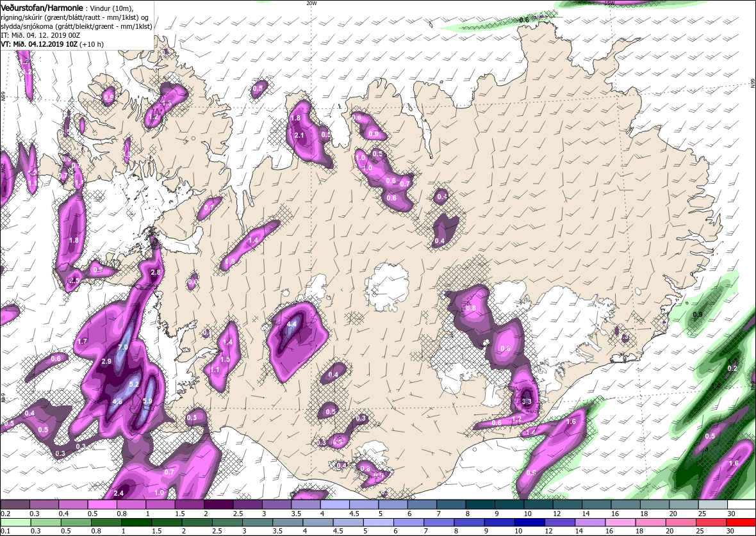Click the 4.6 precipitation value on the map
The width and height of the screenshot is (756, 536).
(x=117, y=401)
